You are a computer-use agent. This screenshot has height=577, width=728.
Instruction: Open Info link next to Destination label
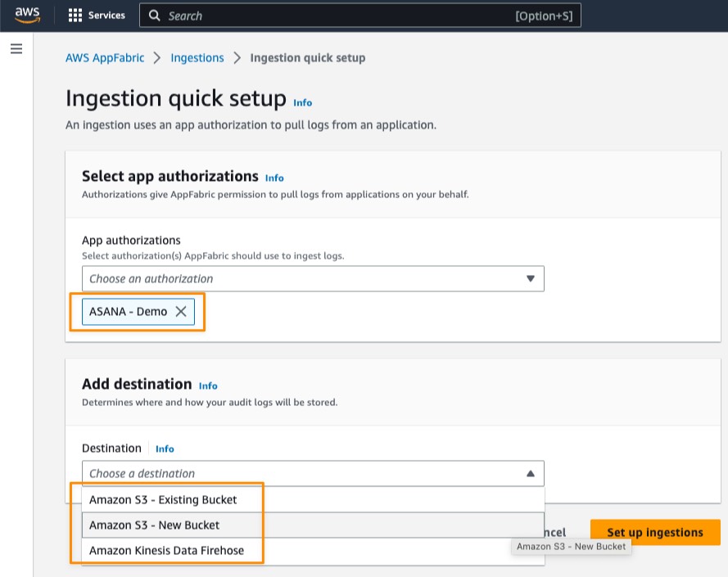pos(165,449)
